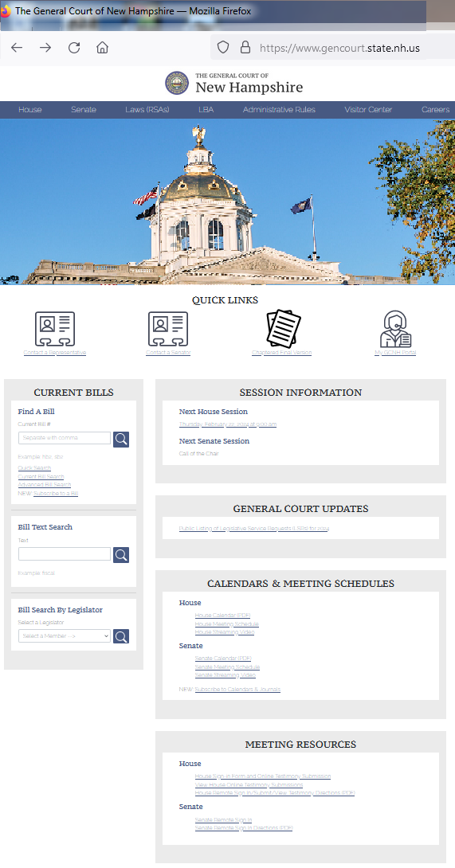The image size is (455, 868).
Task: Open View House Online Testimony Submissions link
Action: (x=249, y=785)
